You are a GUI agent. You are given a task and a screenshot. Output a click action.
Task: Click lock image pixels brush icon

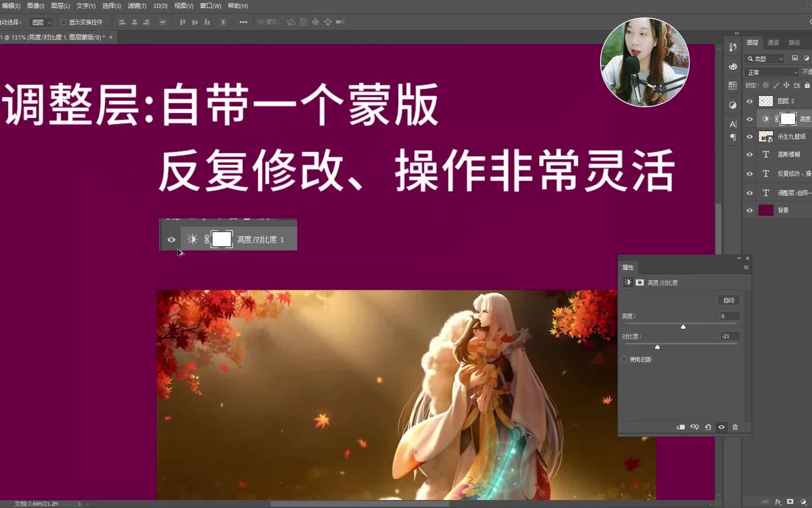click(776, 85)
